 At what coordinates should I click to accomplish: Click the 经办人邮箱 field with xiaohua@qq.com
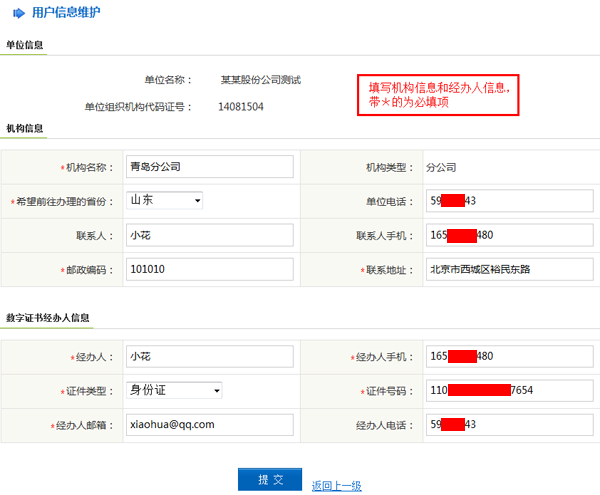209,424
